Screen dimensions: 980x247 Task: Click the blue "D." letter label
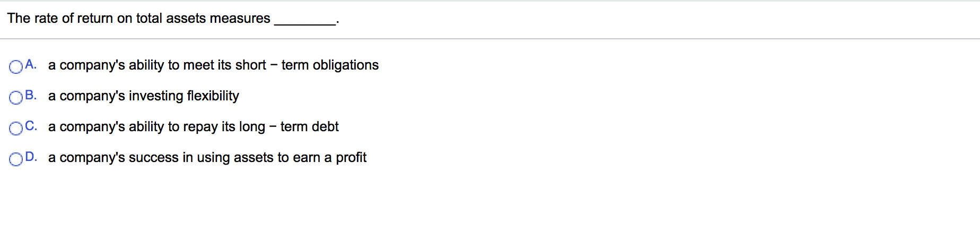(x=31, y=157)
